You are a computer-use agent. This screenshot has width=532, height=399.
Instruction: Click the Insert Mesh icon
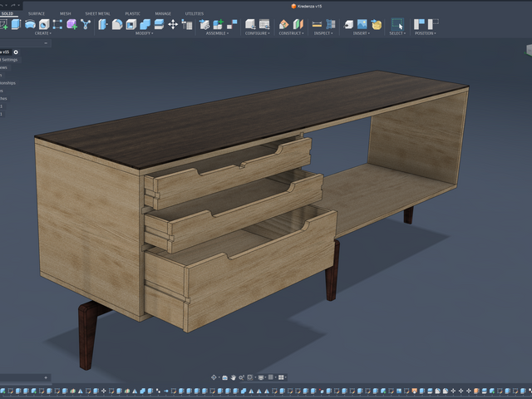coord(377,24)
